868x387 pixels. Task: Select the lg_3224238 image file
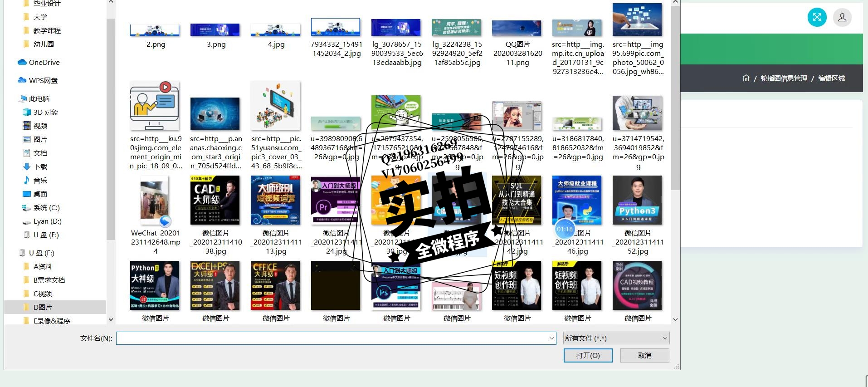tap(457, 27)
